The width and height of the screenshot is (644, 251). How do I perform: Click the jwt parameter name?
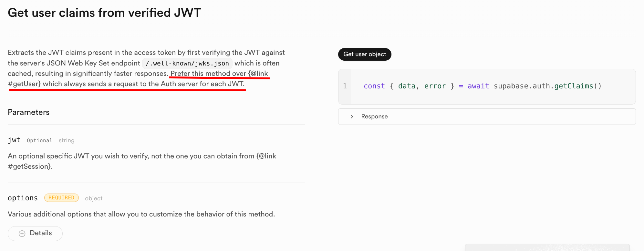14,140
